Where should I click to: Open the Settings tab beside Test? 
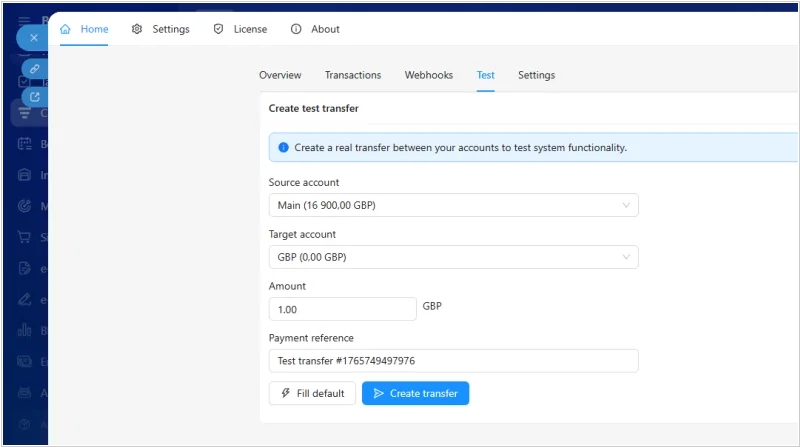[x=536, y=75]
